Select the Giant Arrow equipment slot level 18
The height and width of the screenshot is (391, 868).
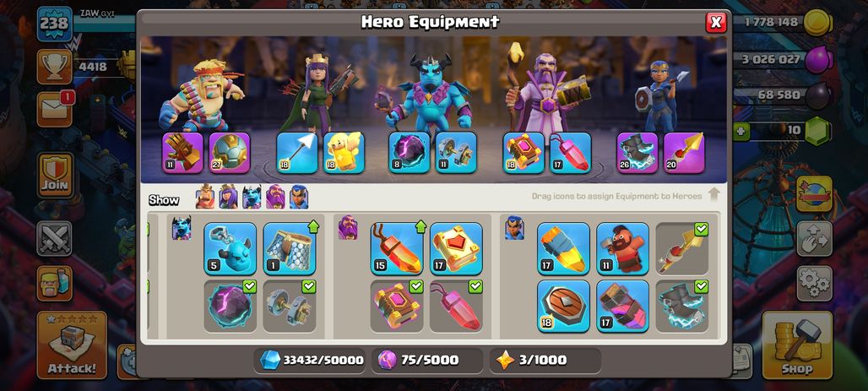pos(297,153)
